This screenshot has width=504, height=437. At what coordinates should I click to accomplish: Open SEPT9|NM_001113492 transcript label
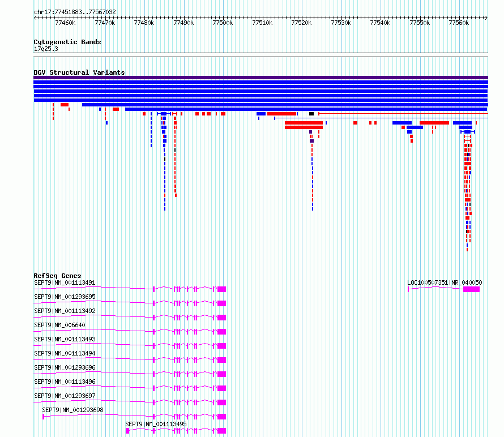click(65, 311)
